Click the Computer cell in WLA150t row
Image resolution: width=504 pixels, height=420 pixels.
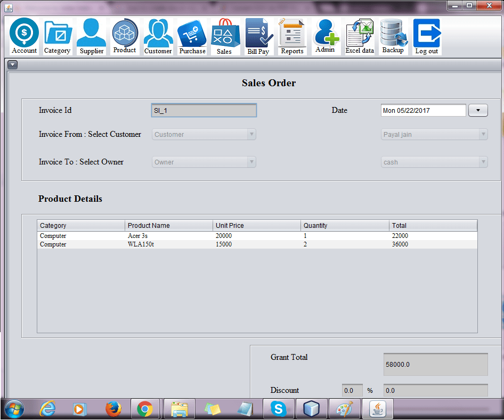pyautogui.click(x=81, y=244)
